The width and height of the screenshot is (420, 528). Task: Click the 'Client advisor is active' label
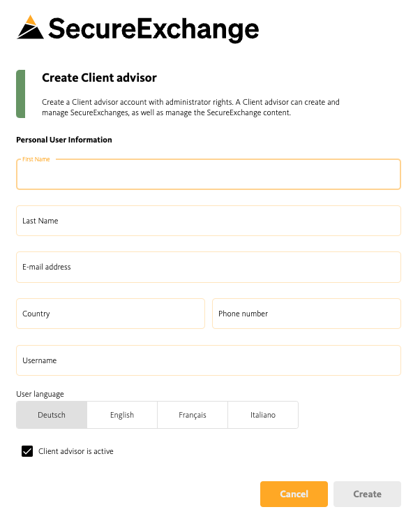click(75, 451)
